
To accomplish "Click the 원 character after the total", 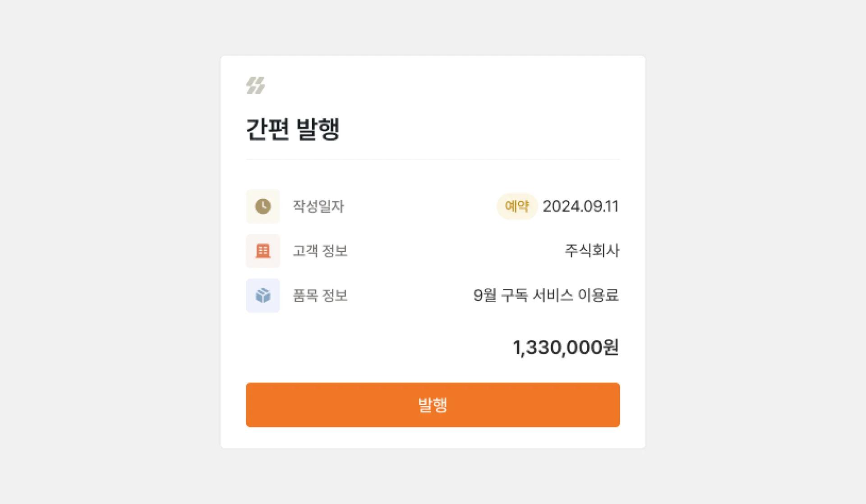I will tap(611, 348).
